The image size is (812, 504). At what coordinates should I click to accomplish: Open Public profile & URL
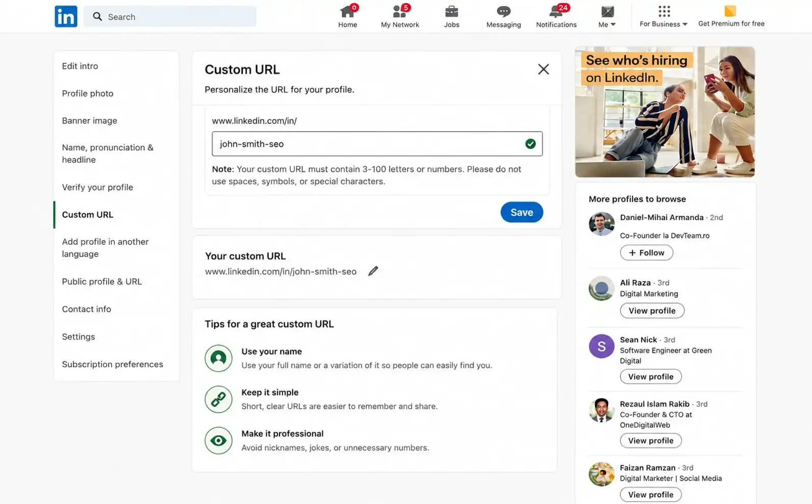tap(102, 282)
